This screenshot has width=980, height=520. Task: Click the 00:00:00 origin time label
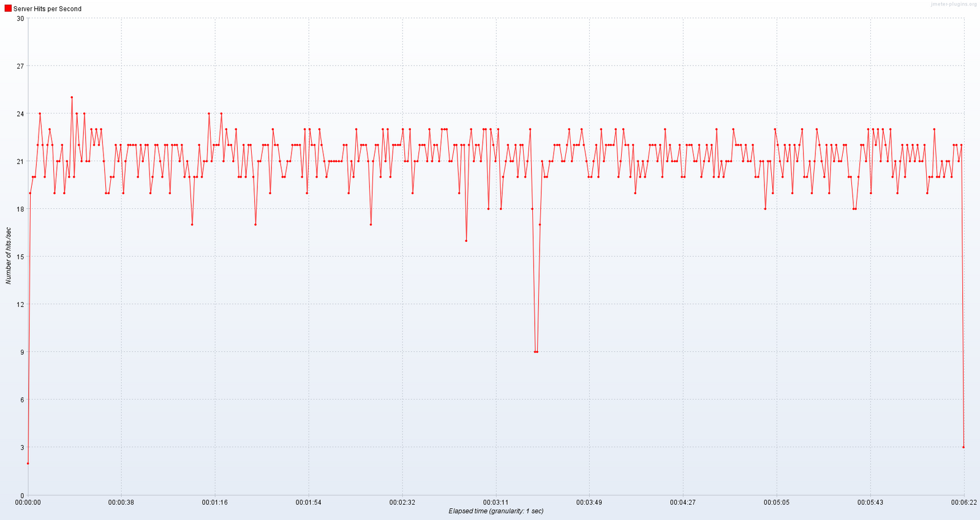pos(28,502)
